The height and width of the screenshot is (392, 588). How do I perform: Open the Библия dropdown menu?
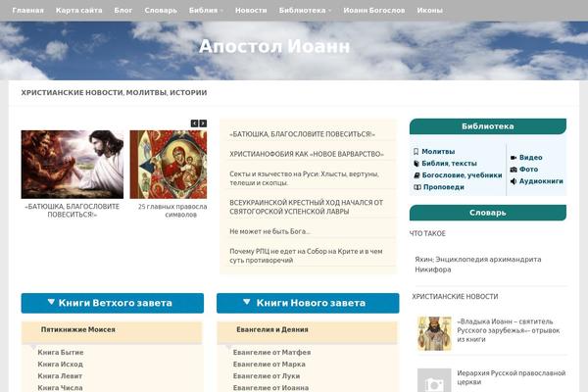[x=206, y=11]
